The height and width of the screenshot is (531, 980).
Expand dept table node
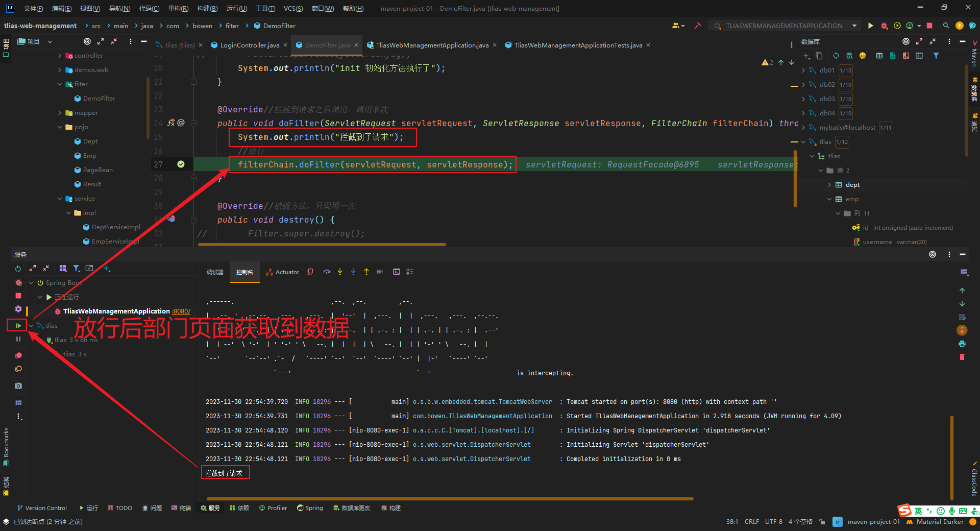(829, 185)
